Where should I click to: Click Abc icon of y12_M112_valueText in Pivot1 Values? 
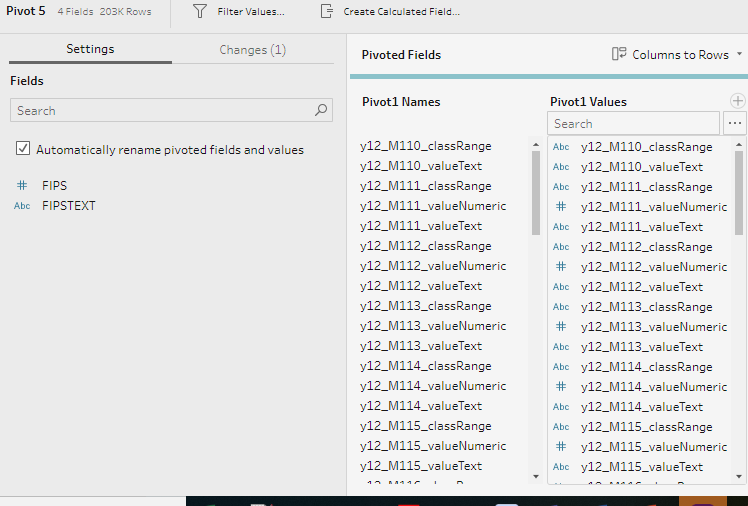click(x=561, y=287)
